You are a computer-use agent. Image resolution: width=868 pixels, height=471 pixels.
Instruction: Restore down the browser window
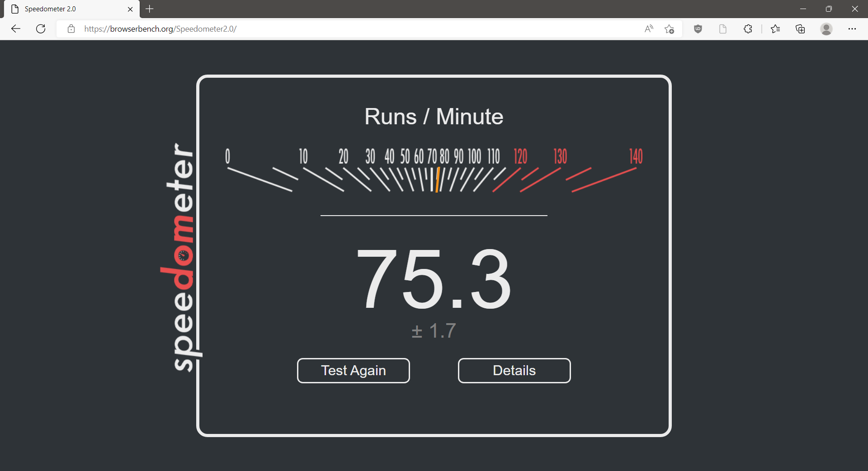[829, 9]
